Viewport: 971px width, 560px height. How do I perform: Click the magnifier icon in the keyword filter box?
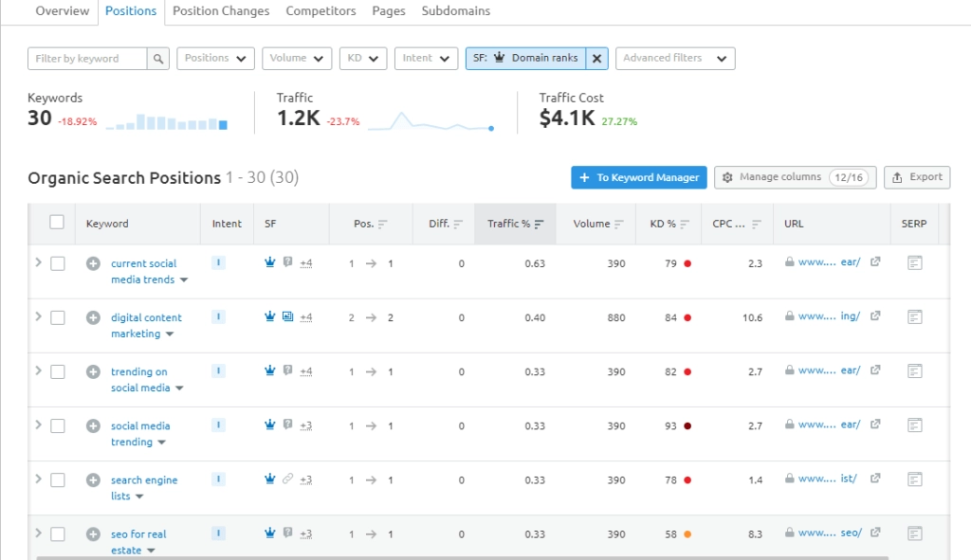[157, 58]
